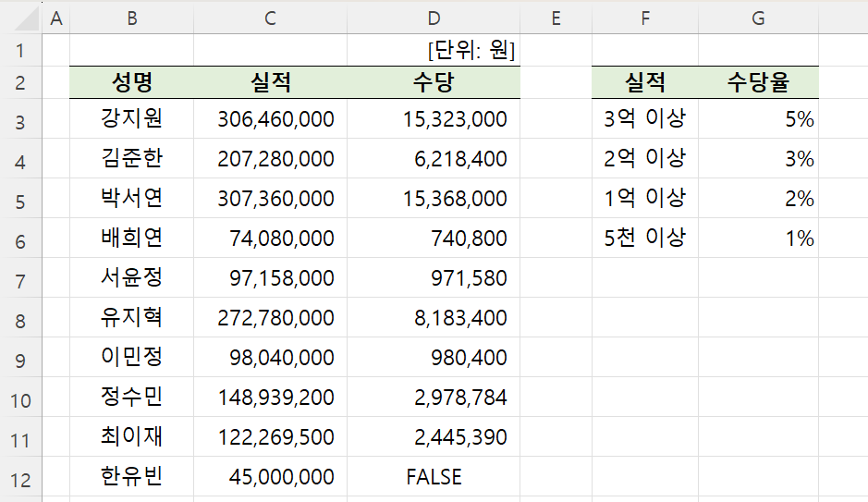The width and height of the screenshot is (868, 502).
Task: Select column F header
Action: tap(645, 18)
